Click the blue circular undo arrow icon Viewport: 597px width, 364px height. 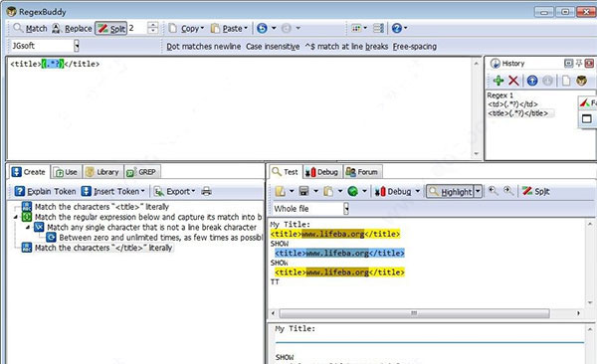tap(262, 28)
